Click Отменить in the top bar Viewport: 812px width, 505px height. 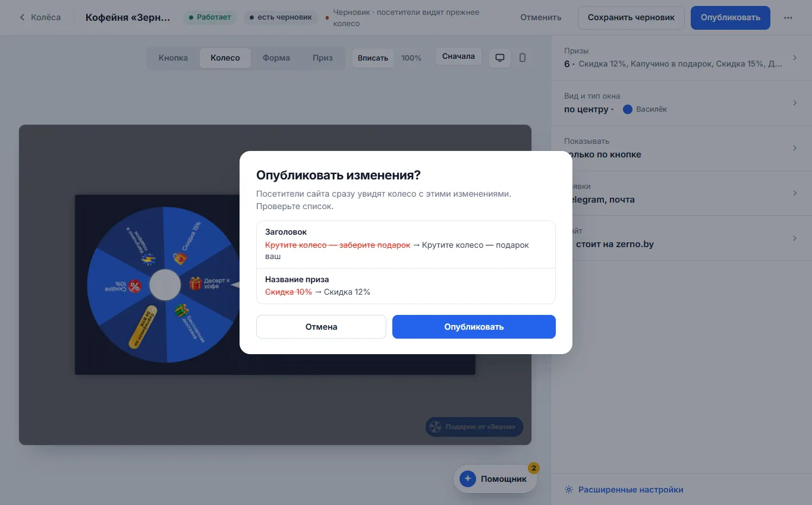(541, 18)
